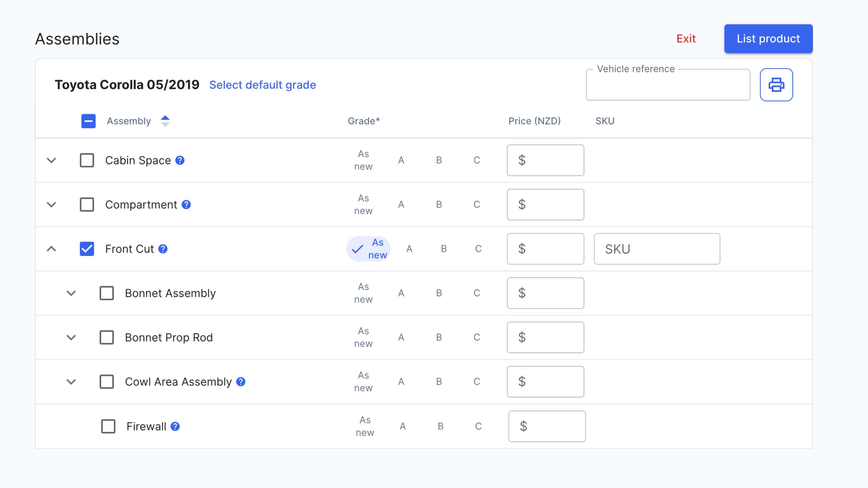Click Select default grade link

click(263, 85)
